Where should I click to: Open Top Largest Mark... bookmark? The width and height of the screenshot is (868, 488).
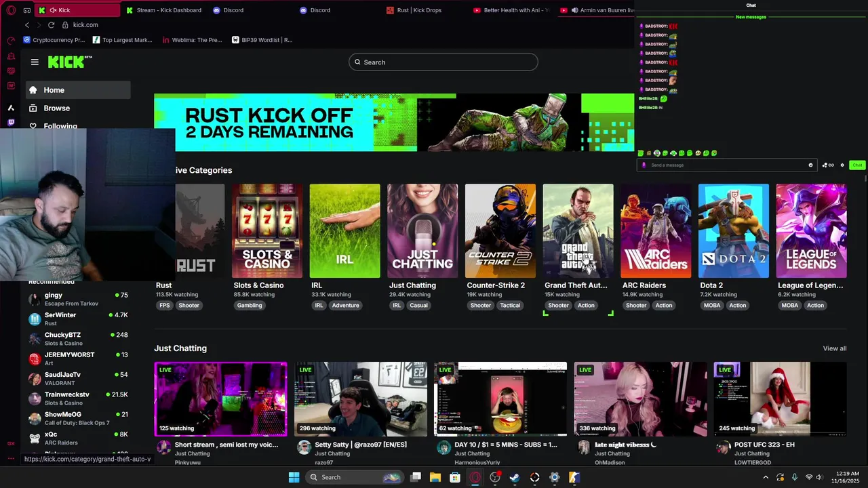[122, 40]
